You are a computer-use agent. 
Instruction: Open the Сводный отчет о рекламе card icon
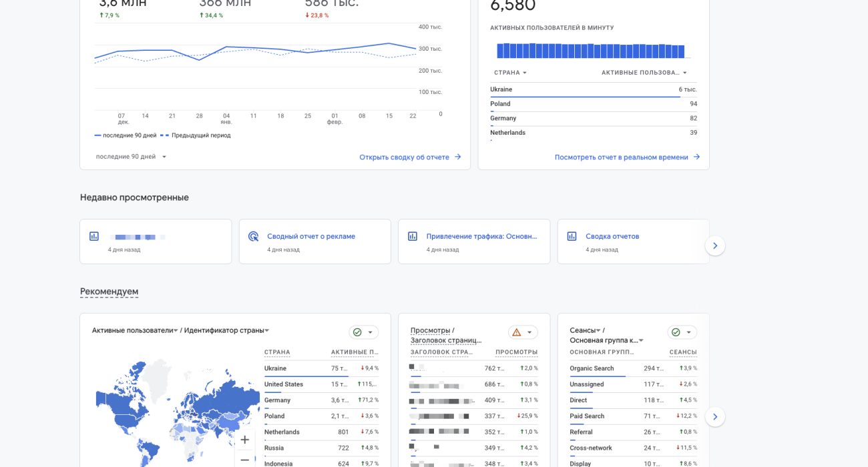click(x=253, y=236)
